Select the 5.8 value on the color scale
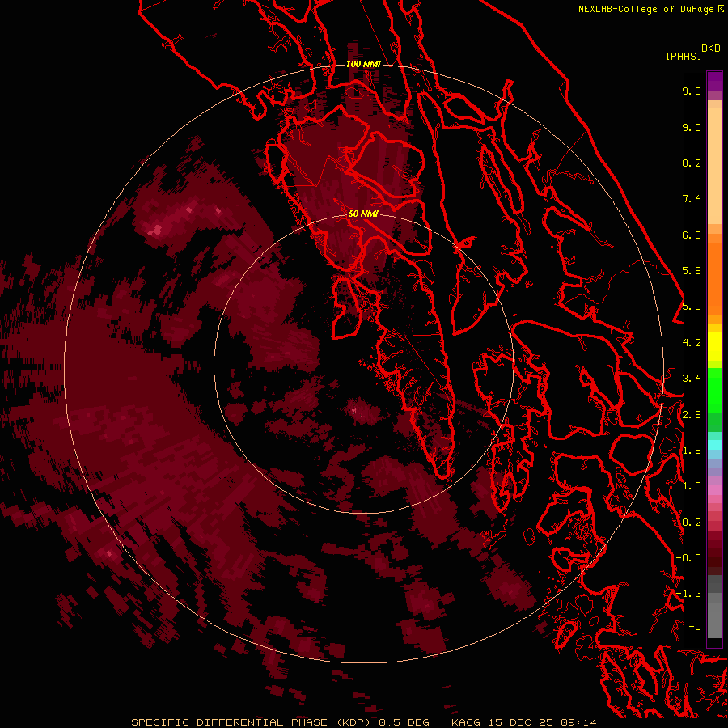Screen dimensions: 728x728 tap(692, 271)
